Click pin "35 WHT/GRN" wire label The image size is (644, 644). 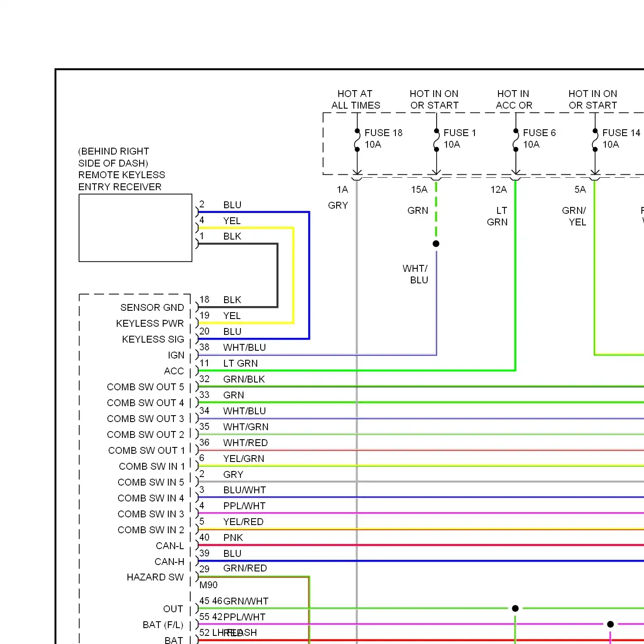[234, 427]
